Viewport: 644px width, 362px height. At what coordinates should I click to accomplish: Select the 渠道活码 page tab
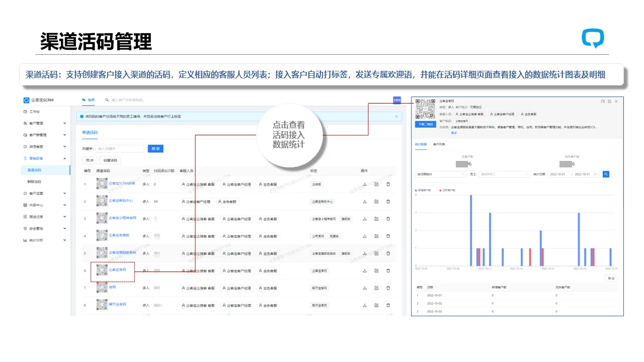(x=90, y=133)
